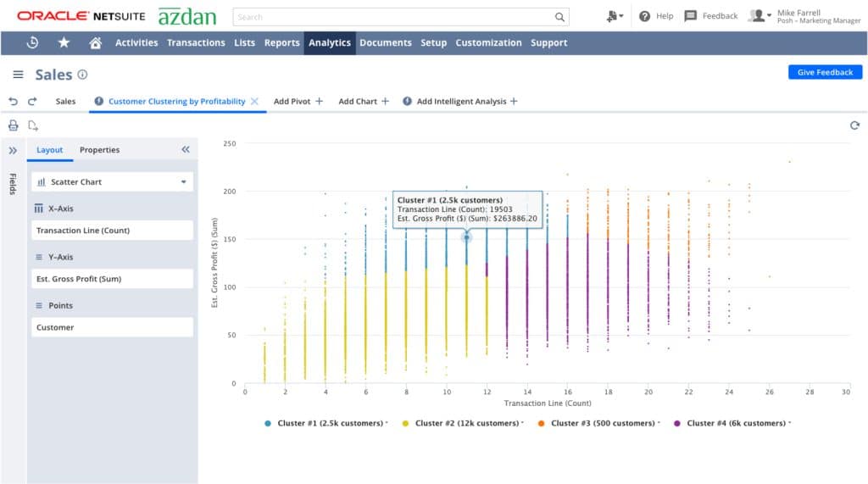Viewport: 868px width, 484px height.
Task: Switch to the Properties tab
Action: 100,150
